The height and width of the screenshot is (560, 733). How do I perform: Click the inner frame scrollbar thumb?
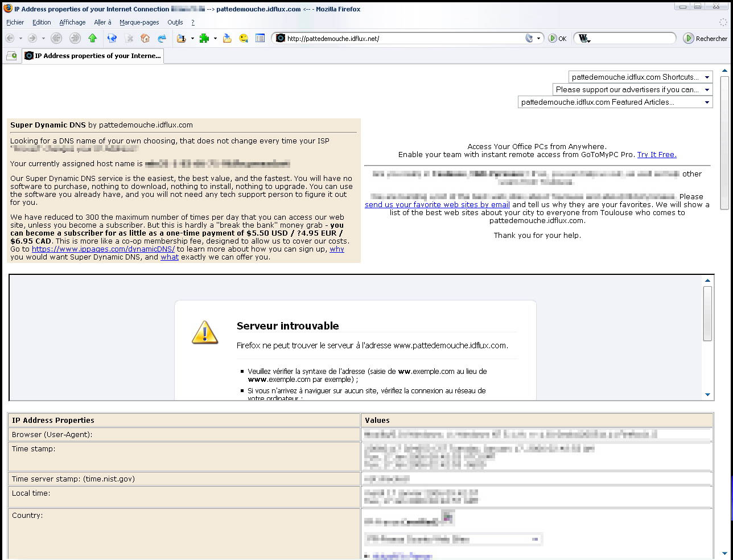(707, 314)
